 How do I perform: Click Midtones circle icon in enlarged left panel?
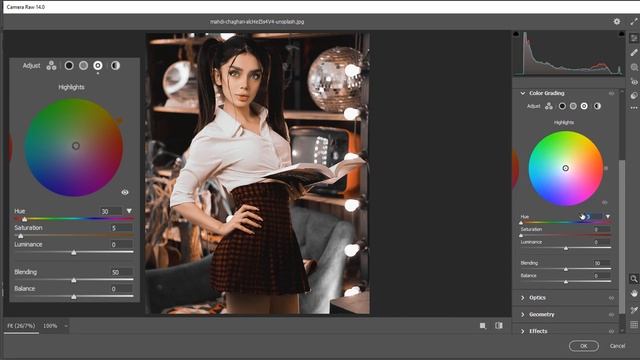point(83,65)
